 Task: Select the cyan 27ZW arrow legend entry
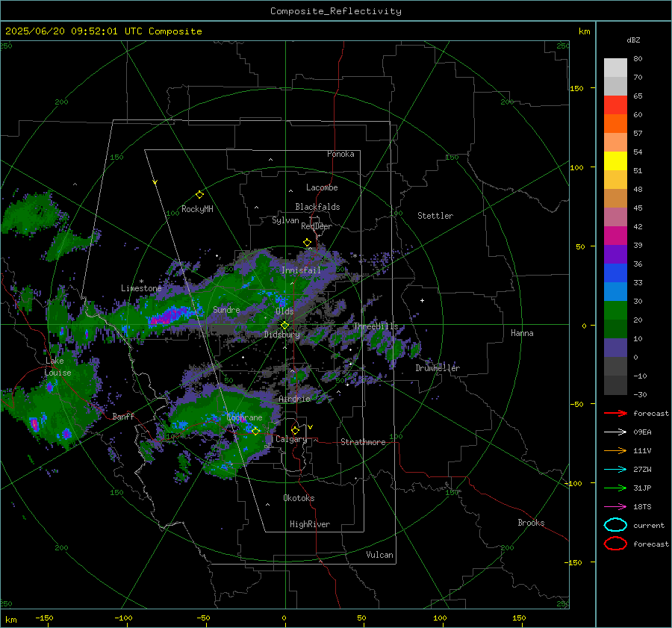pyautogui.click(x=615, y=469)
